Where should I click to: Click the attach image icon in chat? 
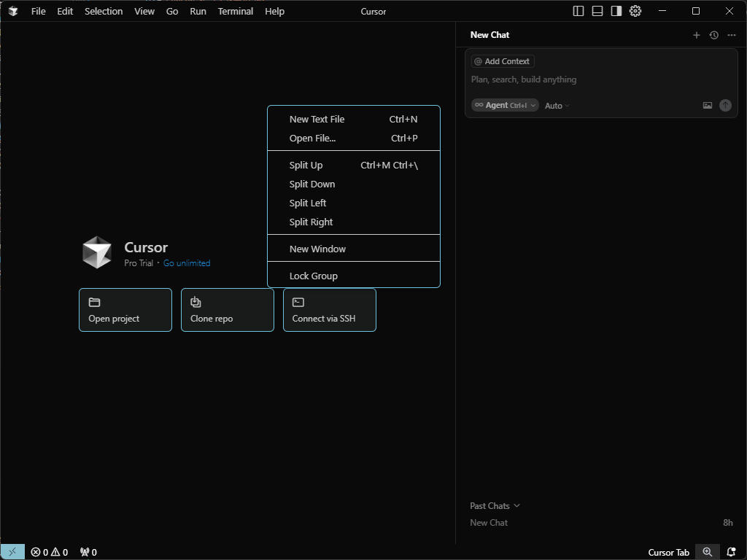[707, 106]
